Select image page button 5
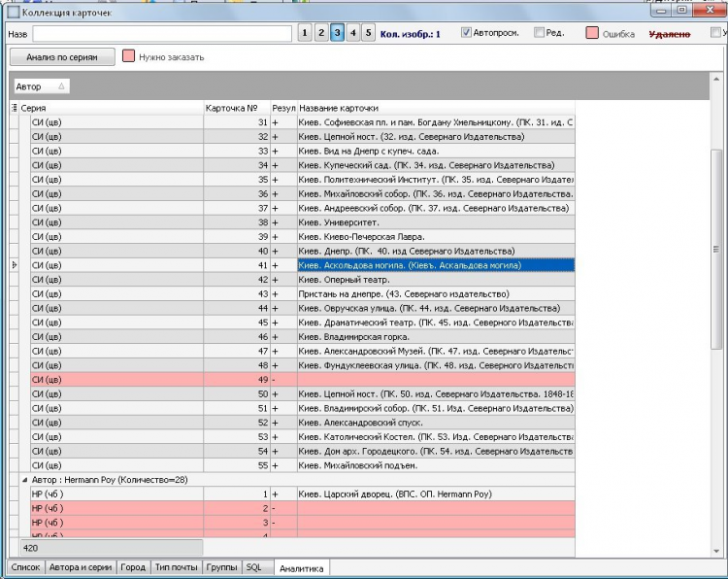 [368, 33]
